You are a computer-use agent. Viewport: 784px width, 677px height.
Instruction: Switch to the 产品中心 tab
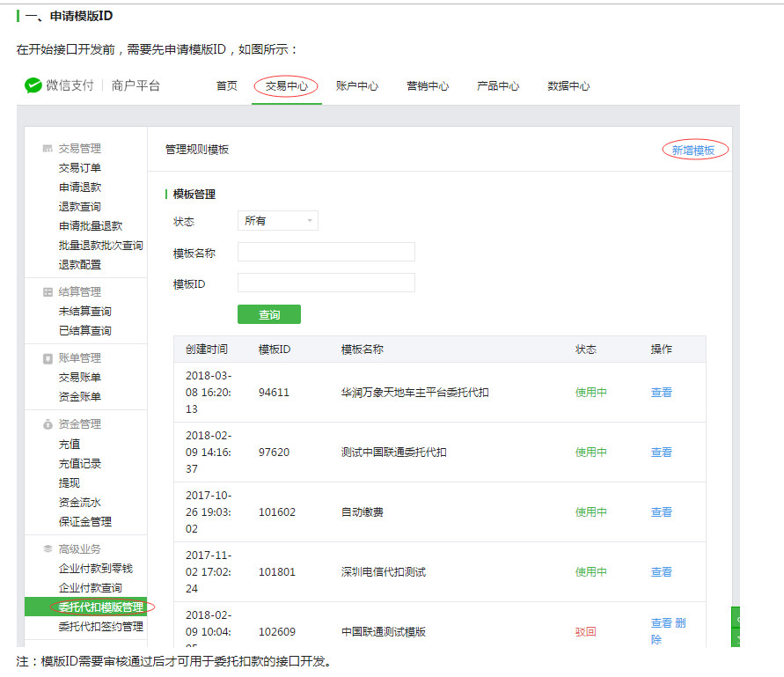498,86
